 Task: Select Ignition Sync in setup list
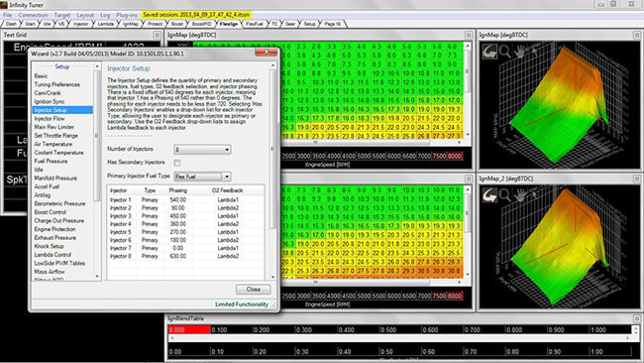(50, 101)
